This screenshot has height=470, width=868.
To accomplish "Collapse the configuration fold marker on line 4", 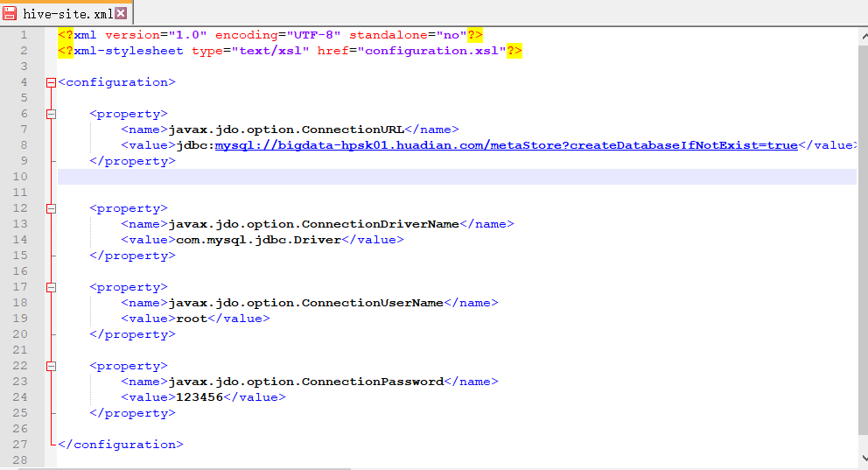I will click(x=51, y=82).
